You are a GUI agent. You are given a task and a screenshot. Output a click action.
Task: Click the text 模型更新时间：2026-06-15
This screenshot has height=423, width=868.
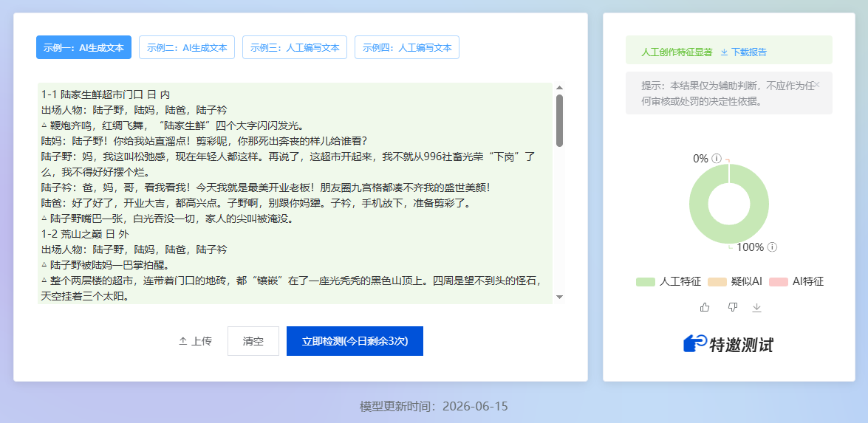click(x=434, y=407)
